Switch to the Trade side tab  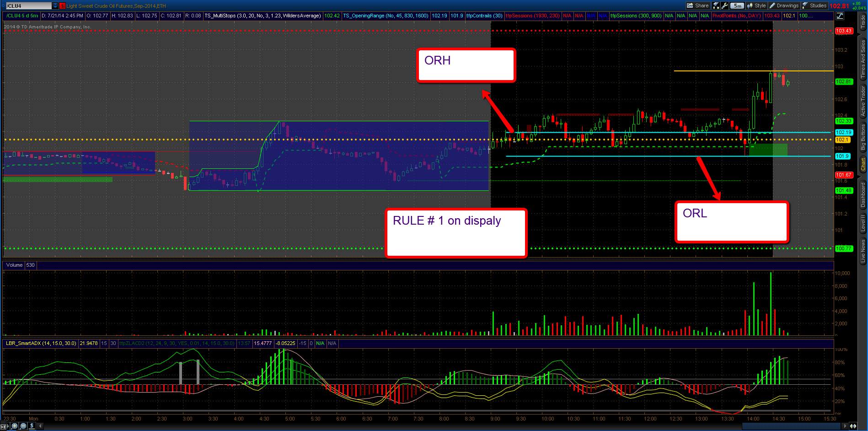tap(863, 22)
